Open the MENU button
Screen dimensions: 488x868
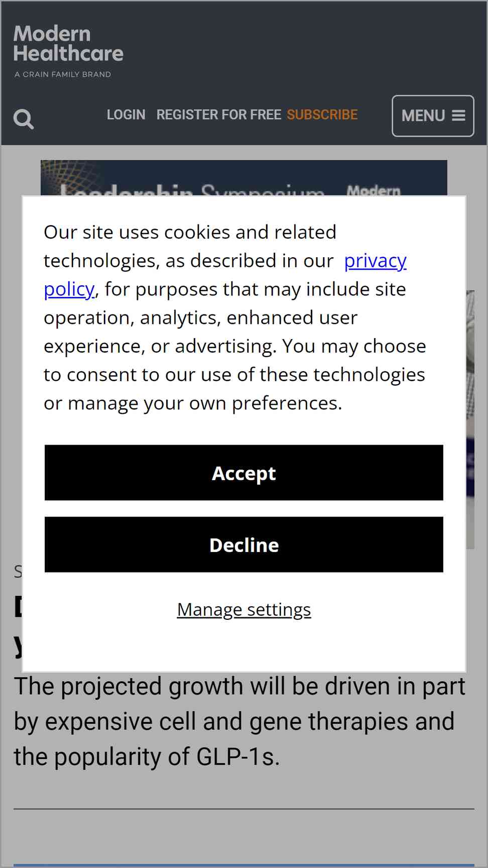(x=433, y=116)
